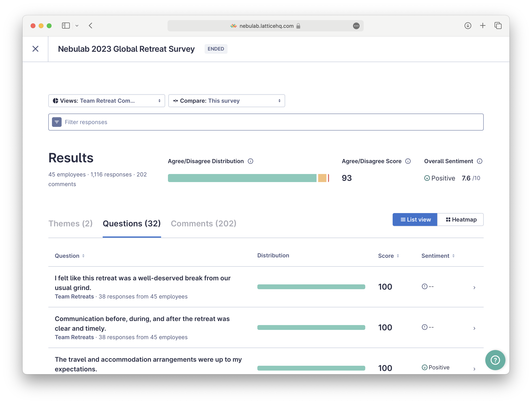Click the overall agree/disagree distribution bar
Viewport: 532px width, 404px height.
point(248,178)
